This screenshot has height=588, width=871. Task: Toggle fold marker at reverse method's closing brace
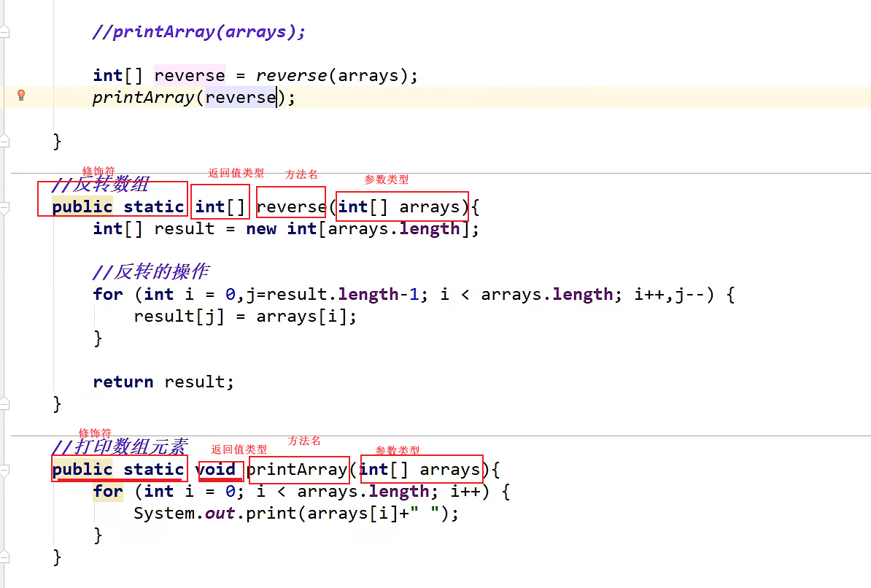tap(4, 404)
